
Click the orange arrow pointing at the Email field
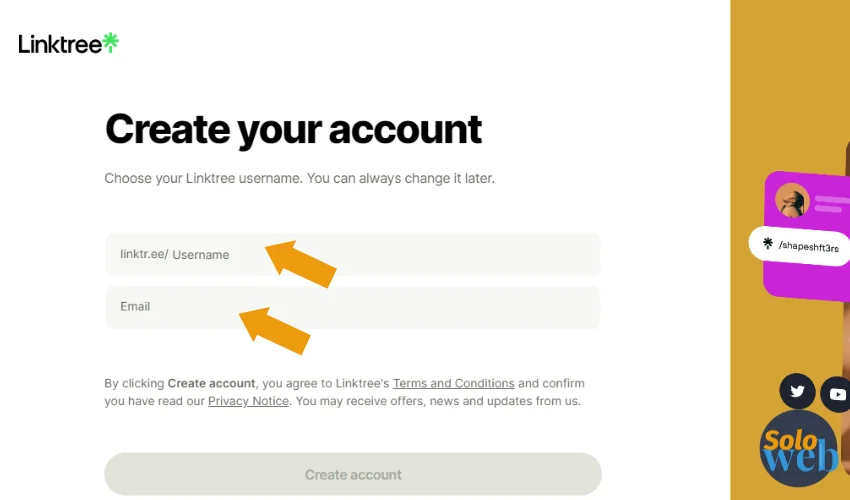[275, 331]
